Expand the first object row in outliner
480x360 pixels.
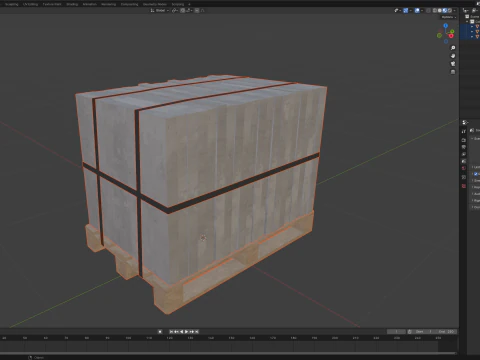[472, 26]
